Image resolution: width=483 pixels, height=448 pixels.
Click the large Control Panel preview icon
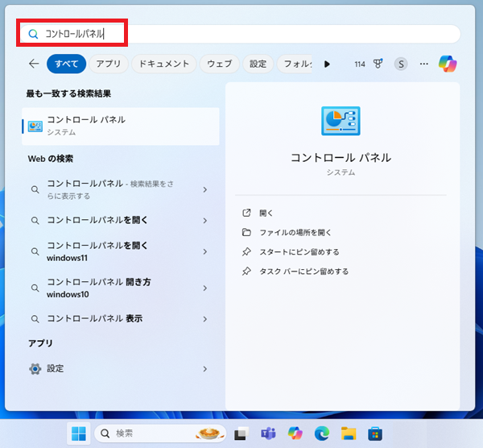[341, 121]
